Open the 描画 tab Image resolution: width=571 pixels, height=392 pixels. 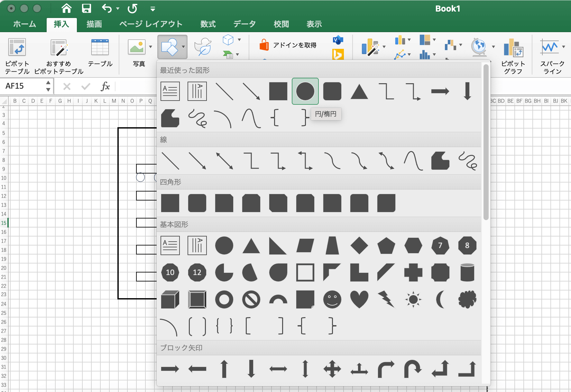coord(94,24)
